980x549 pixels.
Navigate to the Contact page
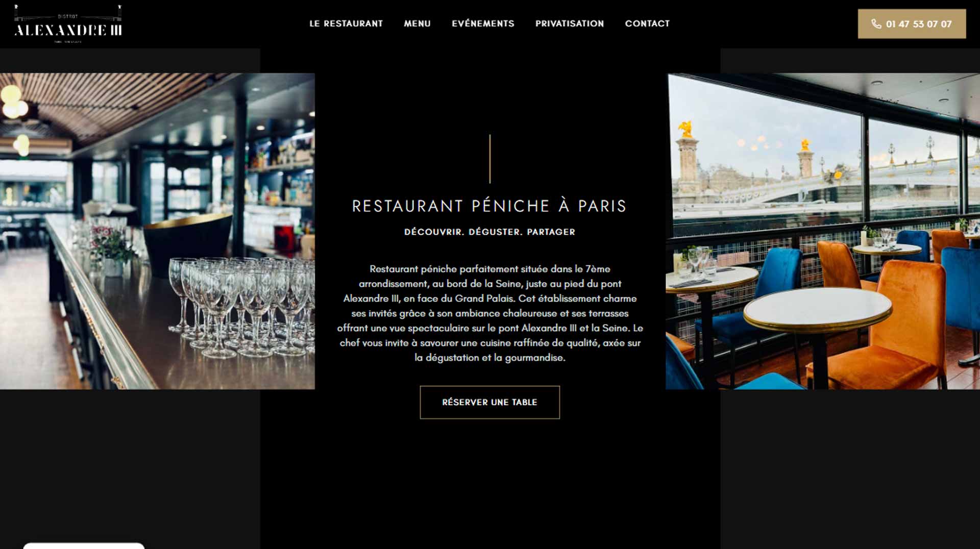pyautogui.click(x=647, y=23)
